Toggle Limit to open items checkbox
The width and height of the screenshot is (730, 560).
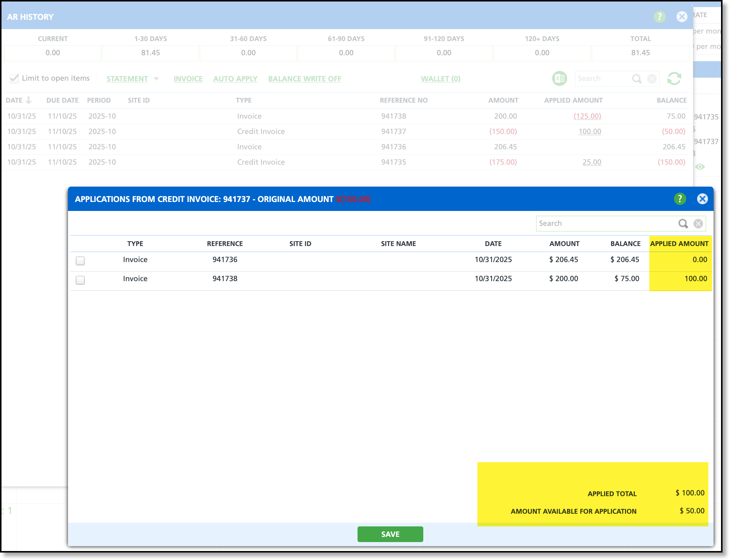14,78
